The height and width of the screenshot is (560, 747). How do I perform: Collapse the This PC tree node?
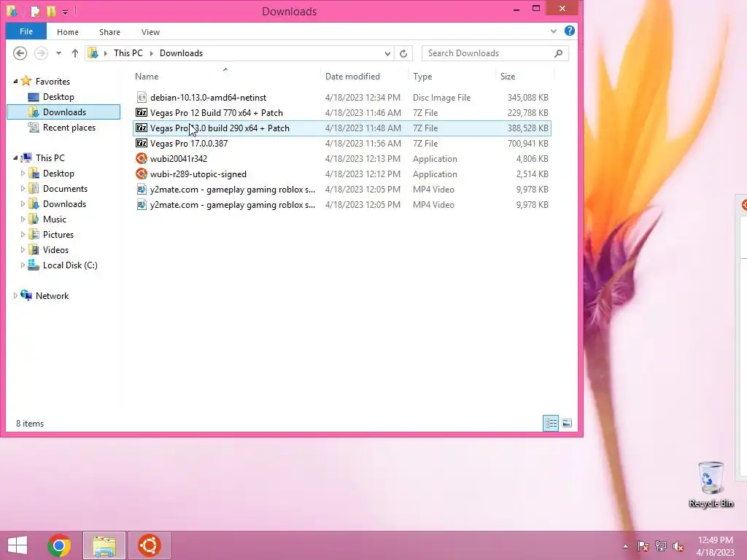(15, 157)
